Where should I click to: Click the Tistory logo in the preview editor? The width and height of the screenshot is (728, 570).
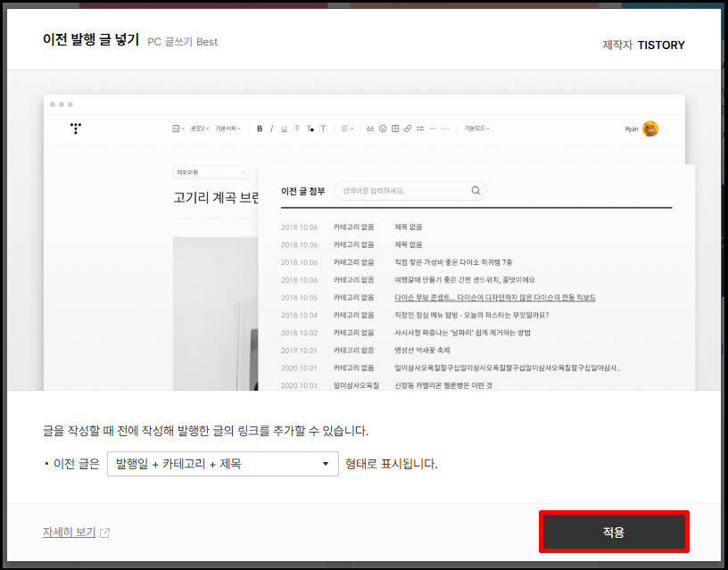click(76, 128)
